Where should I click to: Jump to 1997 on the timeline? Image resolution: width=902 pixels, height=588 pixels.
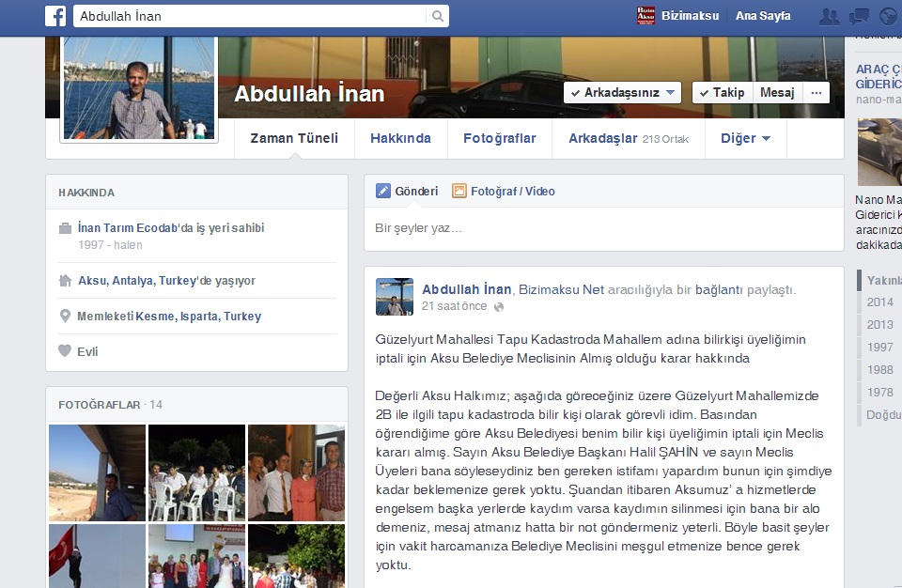tap(879, 347)
